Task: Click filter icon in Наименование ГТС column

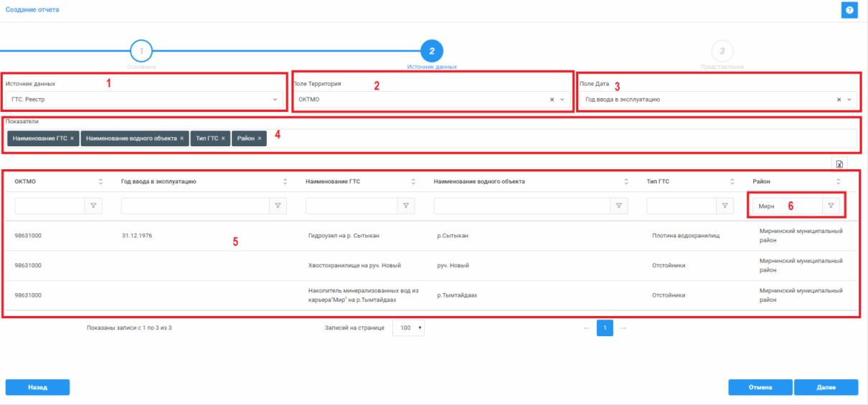Action: click(x=406, y=206)
